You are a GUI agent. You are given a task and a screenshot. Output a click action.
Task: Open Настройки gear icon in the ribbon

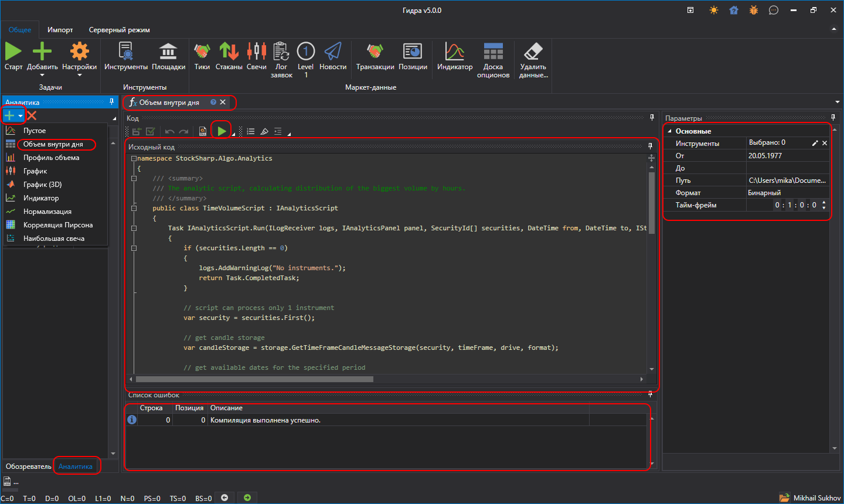tap(79, 52)
